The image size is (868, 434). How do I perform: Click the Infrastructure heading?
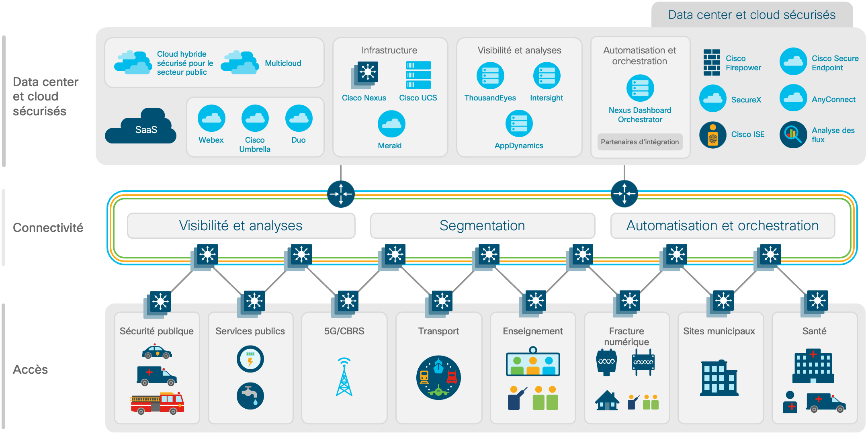pos(389,50)
